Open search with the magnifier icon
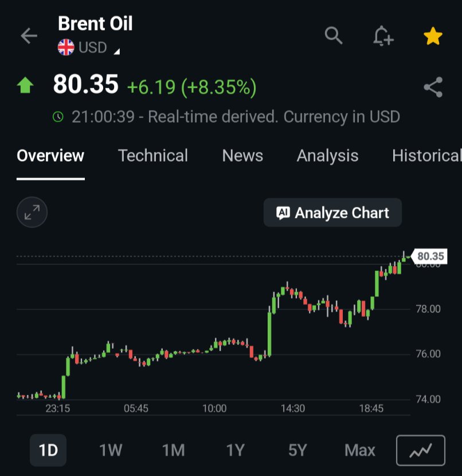 [334, 36]
